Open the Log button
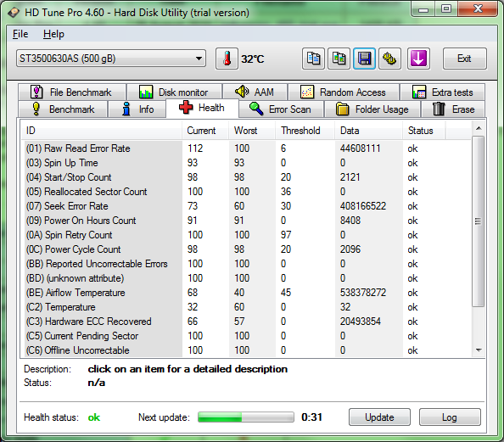 tap(450, 417)
